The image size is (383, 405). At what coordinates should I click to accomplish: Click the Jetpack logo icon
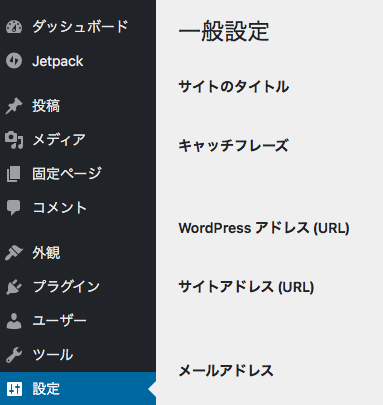(x=14, y=61)
